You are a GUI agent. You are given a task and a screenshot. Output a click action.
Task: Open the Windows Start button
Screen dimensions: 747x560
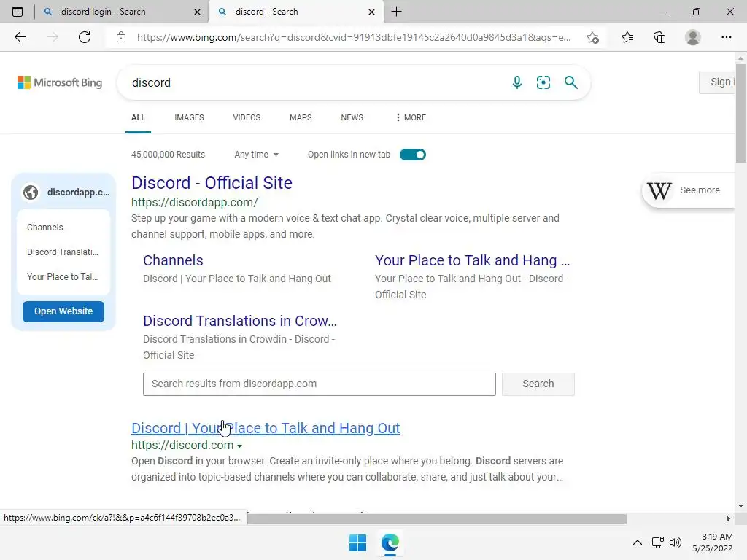(x=357, y=542)
